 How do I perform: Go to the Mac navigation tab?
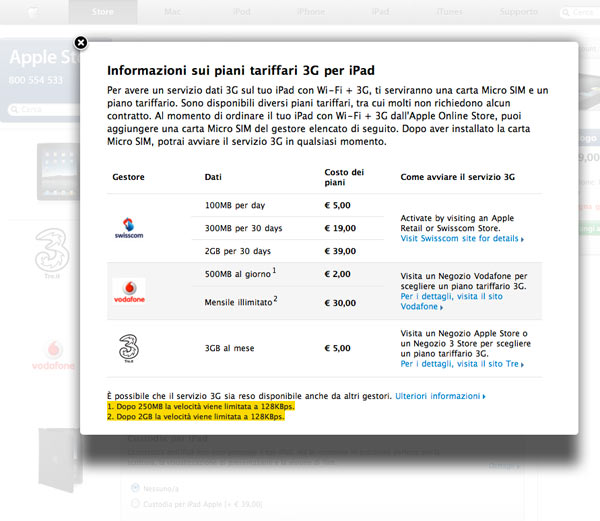172,13
